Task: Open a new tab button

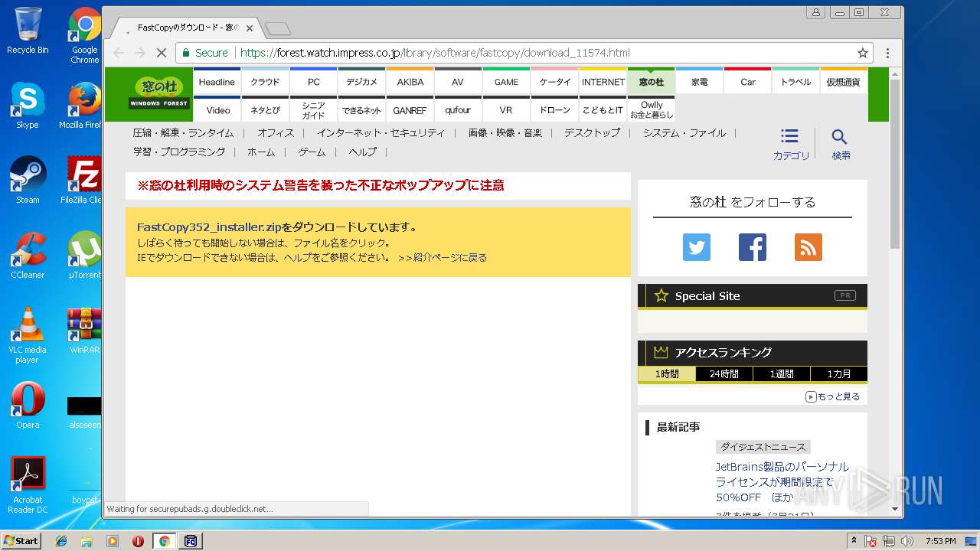Action: click(278, 29)
